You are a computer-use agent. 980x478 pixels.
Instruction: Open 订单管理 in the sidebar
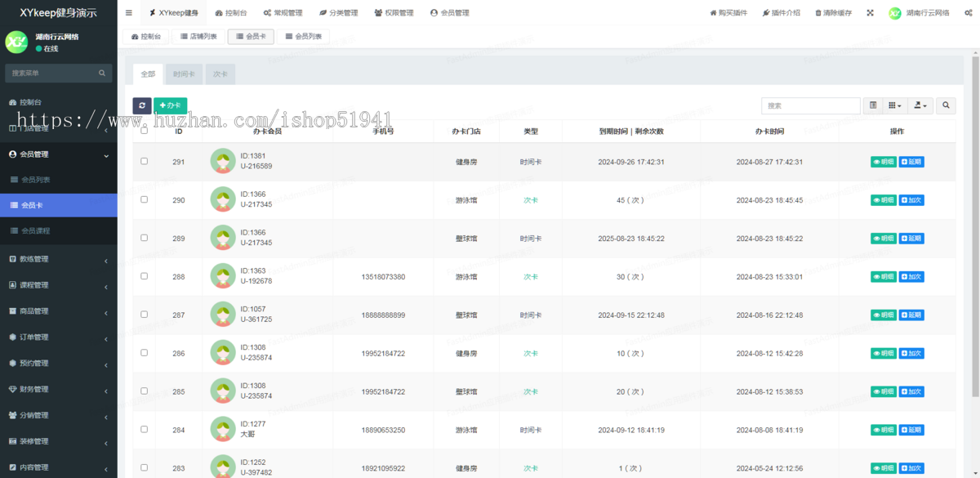[59, 337]
